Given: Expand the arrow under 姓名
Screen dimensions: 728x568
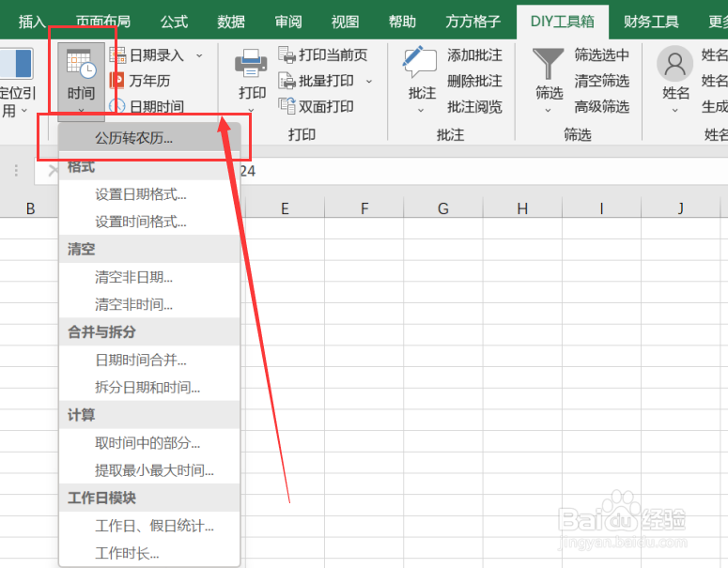Looking at the screenshot, I should pyautogui.click(x=675, y=111).
